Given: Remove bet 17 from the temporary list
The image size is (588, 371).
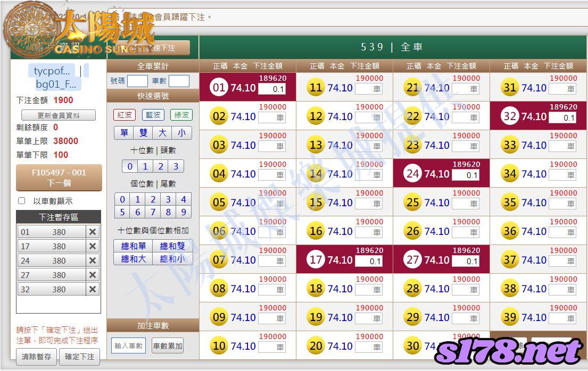Looking at the screenshot, I should click(93, 246).
